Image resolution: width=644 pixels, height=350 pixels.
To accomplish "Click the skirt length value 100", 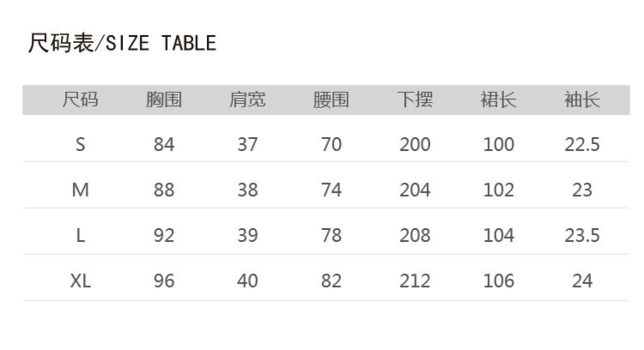I will (498, 145).
